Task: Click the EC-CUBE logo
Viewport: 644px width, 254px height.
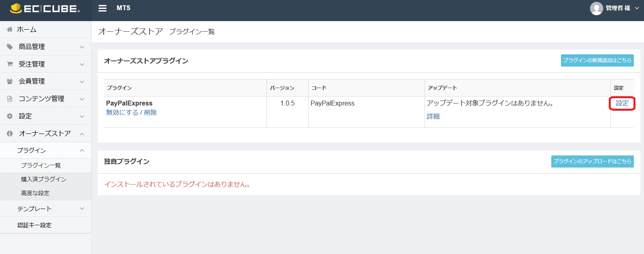Action: point(45,9)
